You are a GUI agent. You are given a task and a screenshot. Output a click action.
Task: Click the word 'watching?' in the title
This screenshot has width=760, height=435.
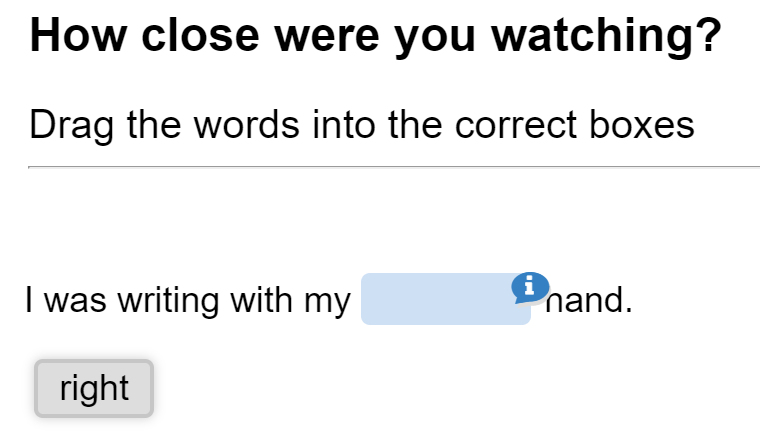point(607,36)
